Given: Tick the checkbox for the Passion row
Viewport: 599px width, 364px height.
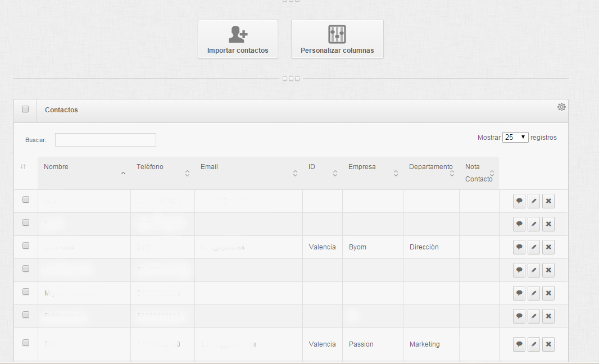Looking at the screenshot, I should [x=25, y=343].
